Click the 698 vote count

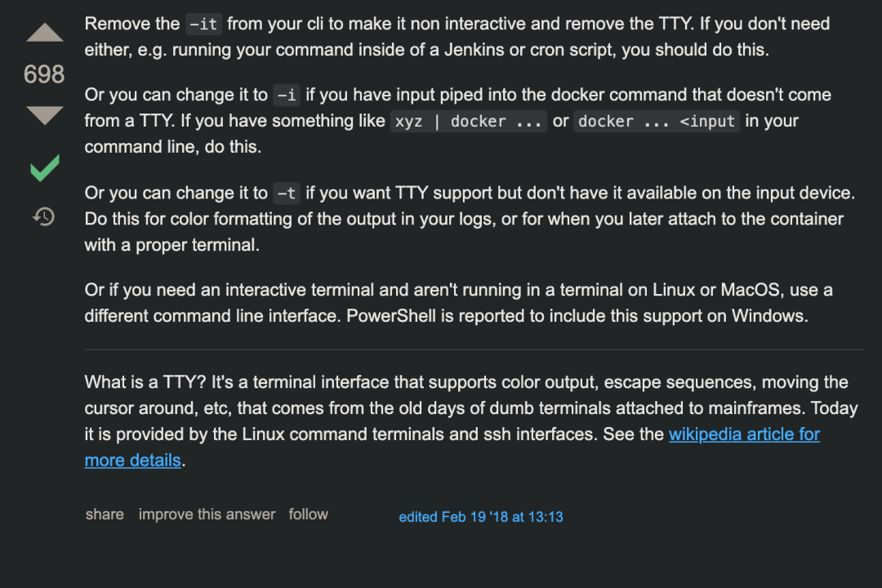pos(44,75)
